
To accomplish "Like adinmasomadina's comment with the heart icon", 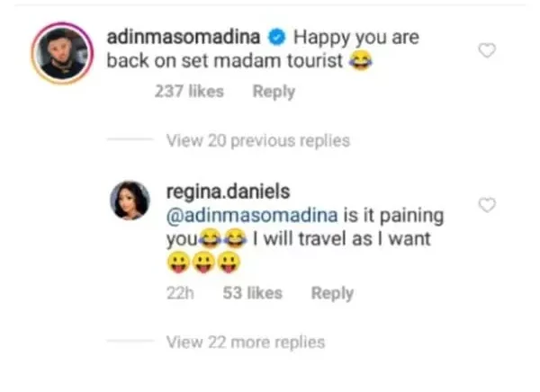I will pyautogui.click(x=487, y=50).
